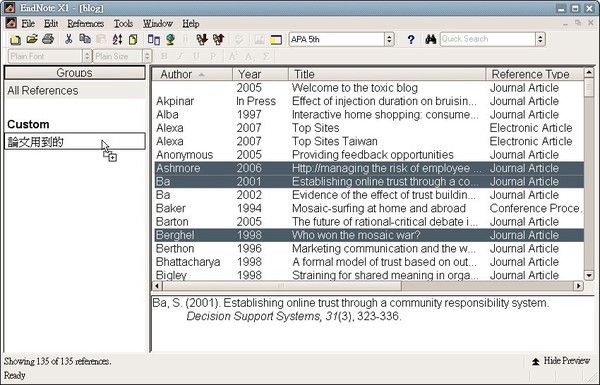Click the grayed spell check icon
This screenshot has width=600, height=385.
239,39
